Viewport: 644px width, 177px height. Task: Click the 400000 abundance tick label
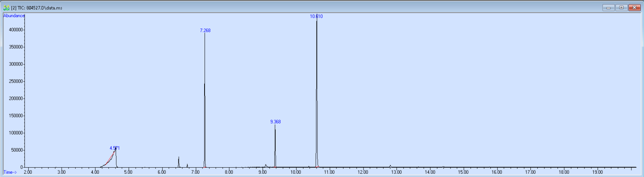point(16,30)
